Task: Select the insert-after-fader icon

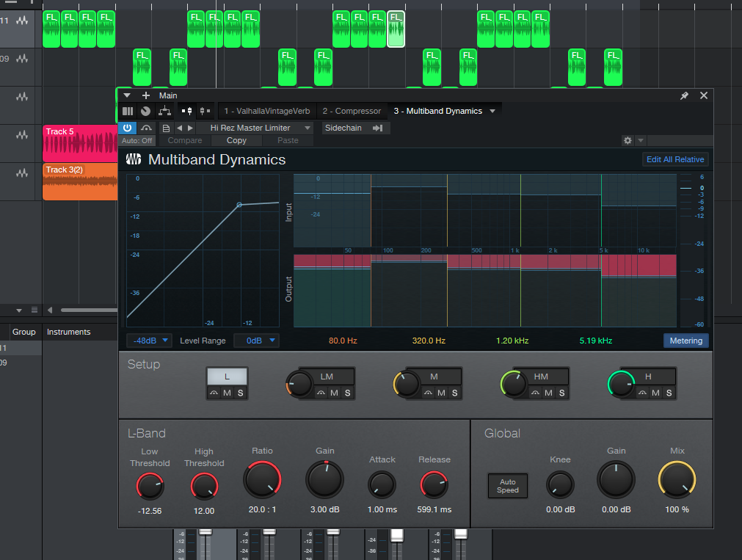Action: (x=205, y=112)
